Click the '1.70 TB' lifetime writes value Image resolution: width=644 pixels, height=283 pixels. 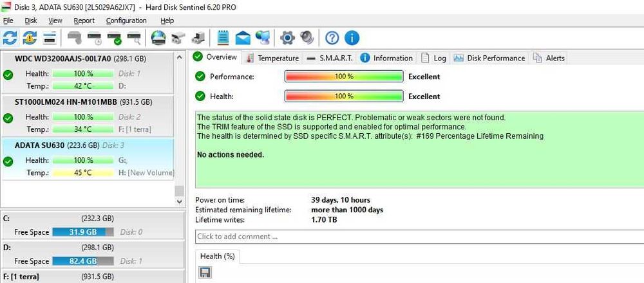(325, 220)
